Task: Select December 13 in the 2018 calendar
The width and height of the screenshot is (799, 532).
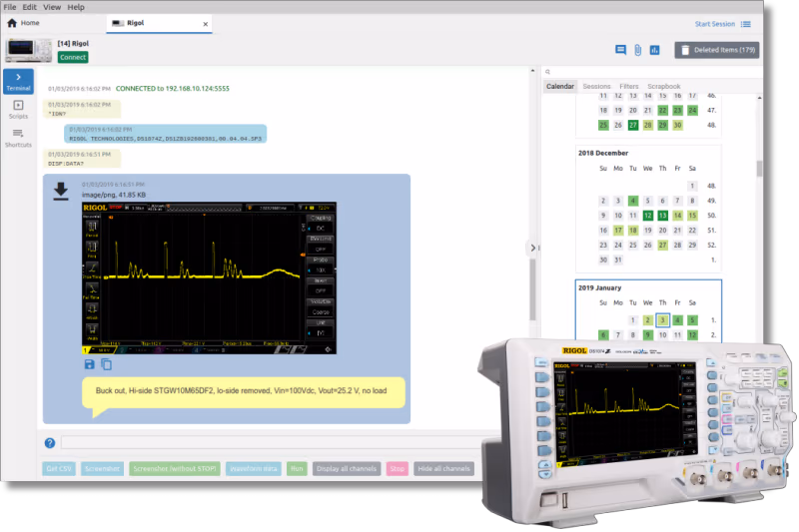Action: (662, 216)
